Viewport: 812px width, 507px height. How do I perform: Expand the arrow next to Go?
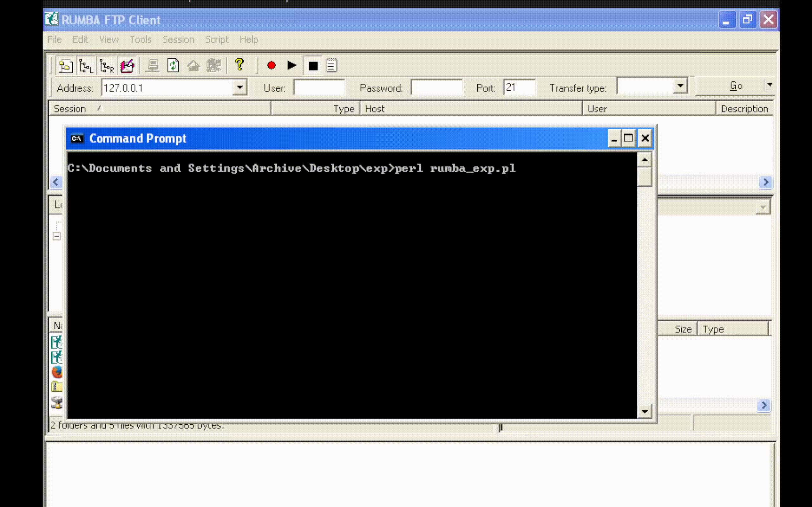coord(770,85)
